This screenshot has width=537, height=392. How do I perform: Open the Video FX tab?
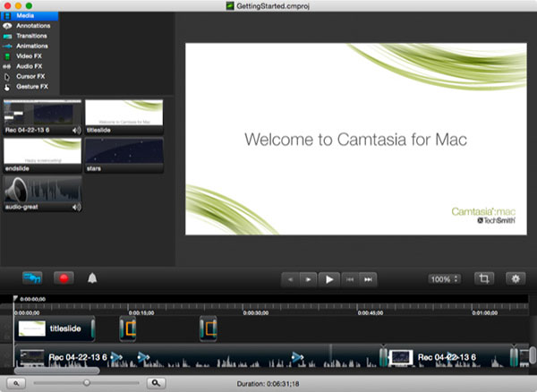pos(30,56)
